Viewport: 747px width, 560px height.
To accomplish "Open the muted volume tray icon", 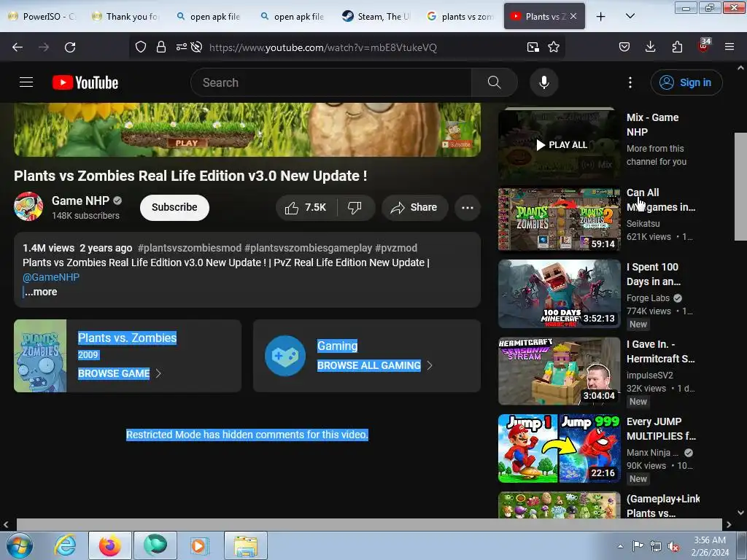I will [x=673, y=546].
